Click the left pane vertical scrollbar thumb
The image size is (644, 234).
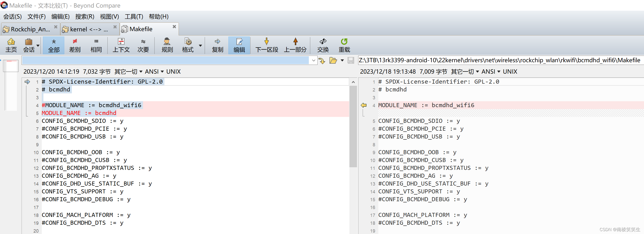(x=353, y=126)
